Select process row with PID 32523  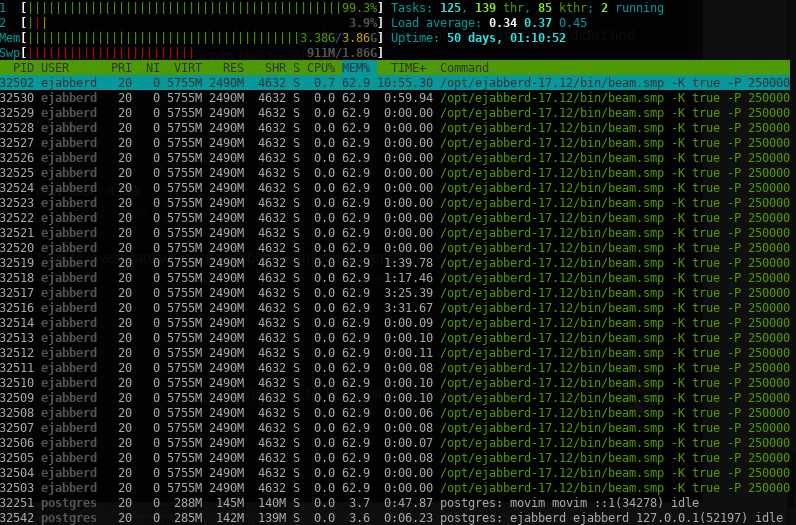coord(395,203)
